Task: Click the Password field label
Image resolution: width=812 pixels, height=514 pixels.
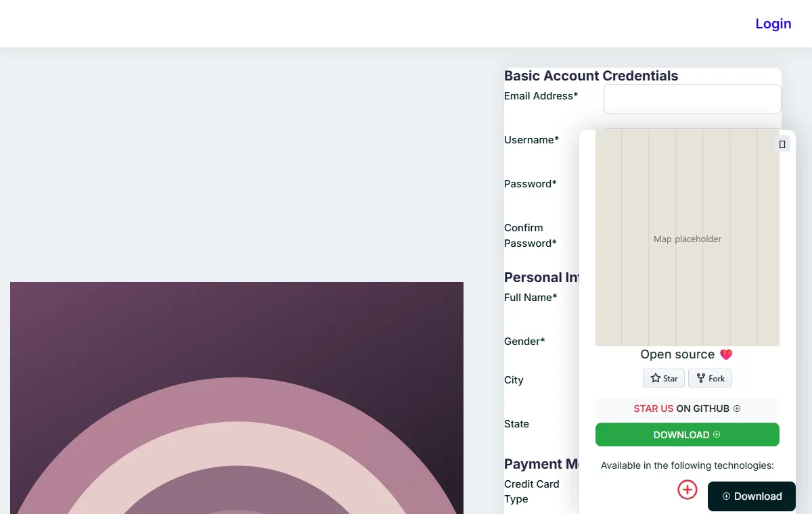Action: 531,184
